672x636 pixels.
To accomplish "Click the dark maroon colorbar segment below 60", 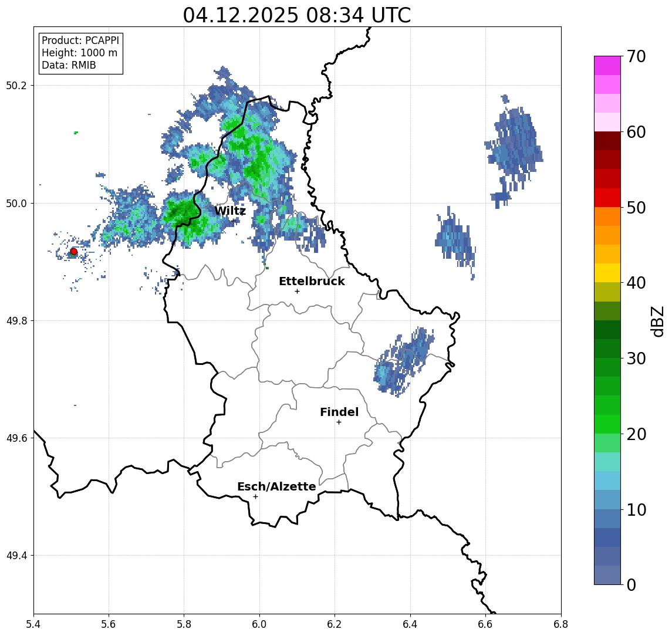I will point(607,141).
